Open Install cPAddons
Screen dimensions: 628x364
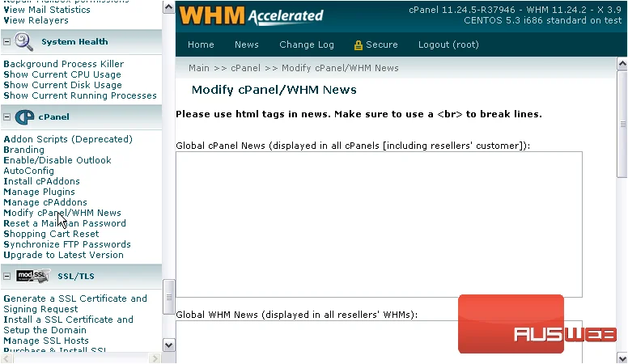(41, 181)
